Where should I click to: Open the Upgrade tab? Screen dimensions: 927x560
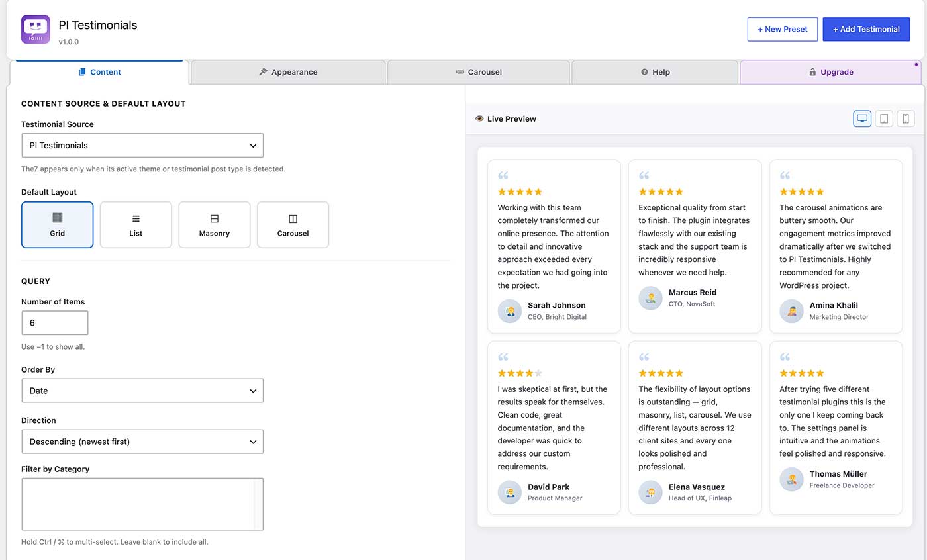[x=830, y=72]
